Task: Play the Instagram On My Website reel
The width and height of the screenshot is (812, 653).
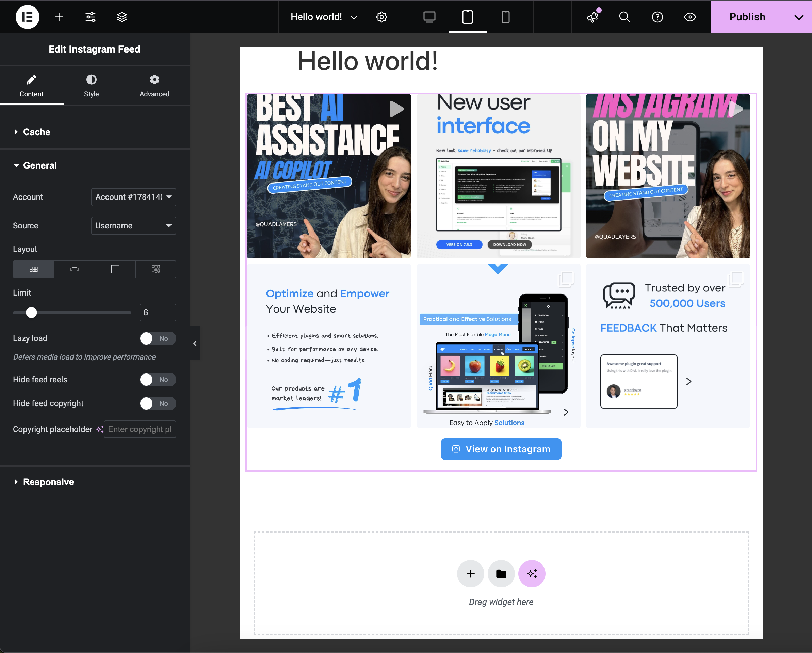Action: pos(736,109)
